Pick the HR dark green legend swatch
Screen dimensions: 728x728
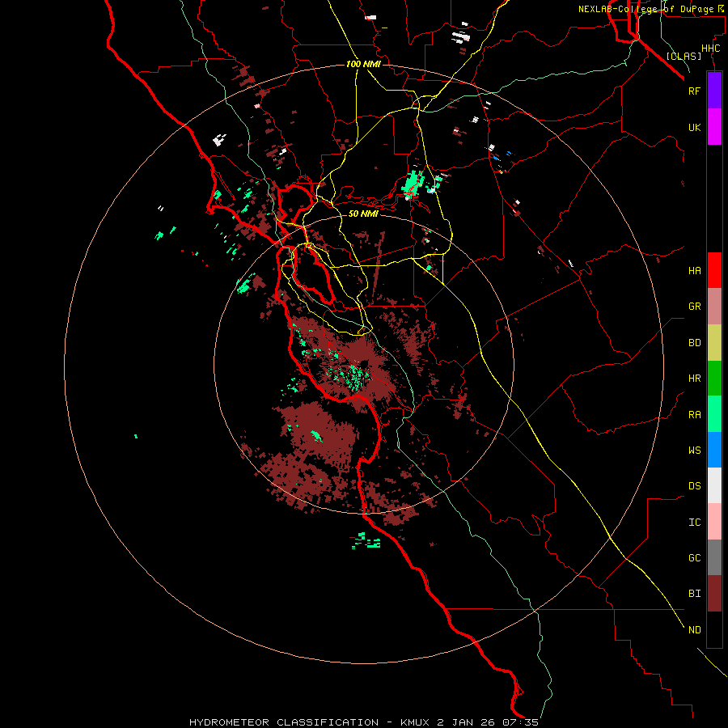tap(714, 379)
